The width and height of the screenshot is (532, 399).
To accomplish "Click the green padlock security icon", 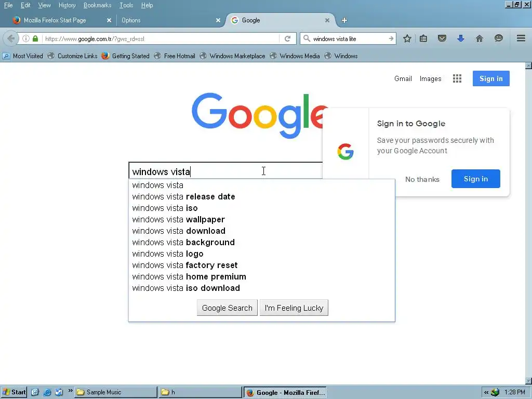I will (x=35, y=38).
